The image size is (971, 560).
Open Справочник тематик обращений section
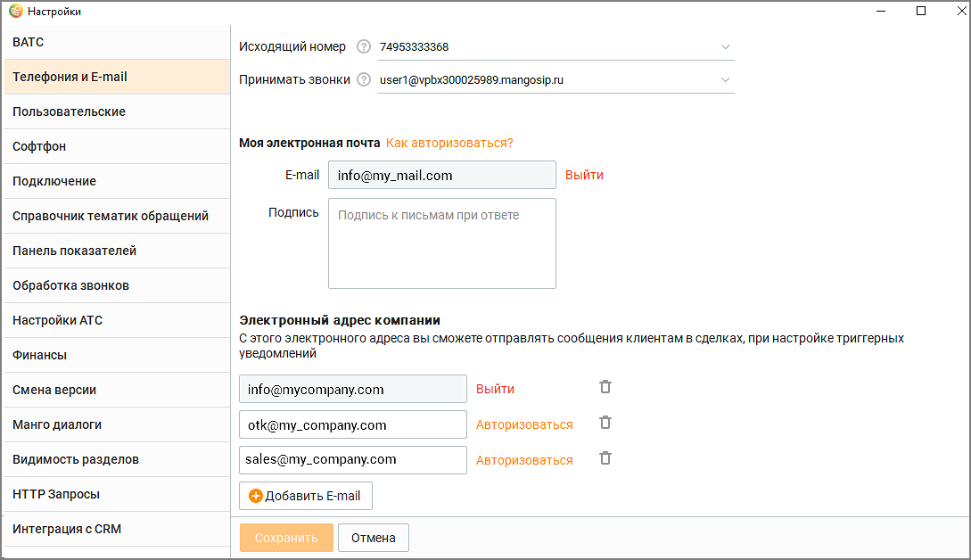click(117, 216)
